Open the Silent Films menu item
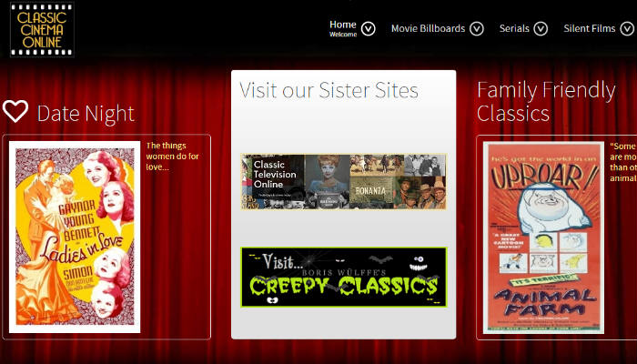The height and width of the screenshot is (364, 637). click(589, 28)
